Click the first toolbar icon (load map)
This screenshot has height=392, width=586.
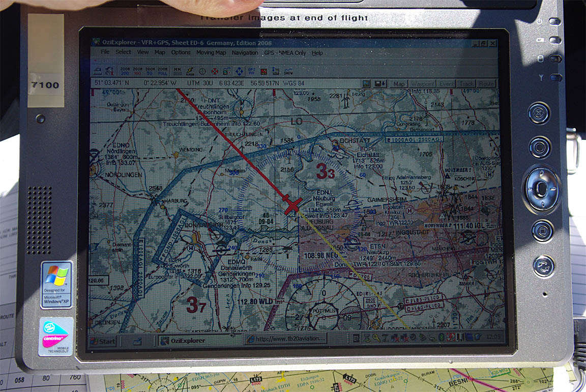tap(98, 71)
